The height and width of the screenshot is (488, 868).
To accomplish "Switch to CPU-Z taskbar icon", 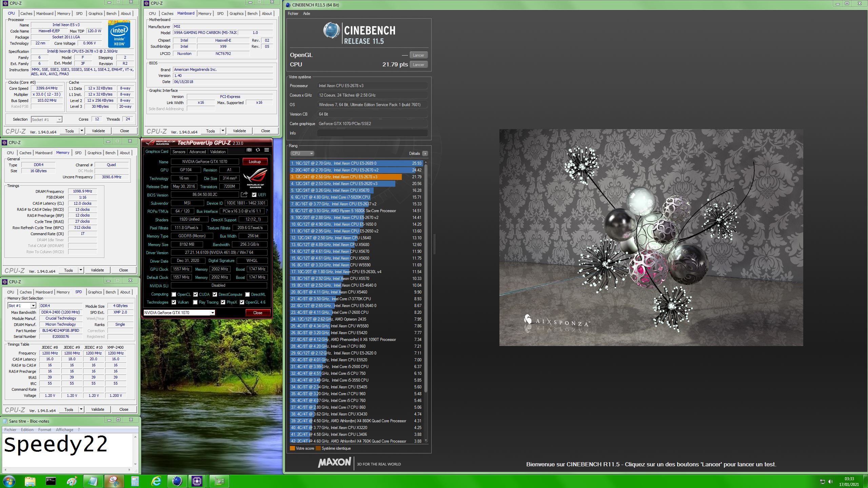I will [197, 481].
